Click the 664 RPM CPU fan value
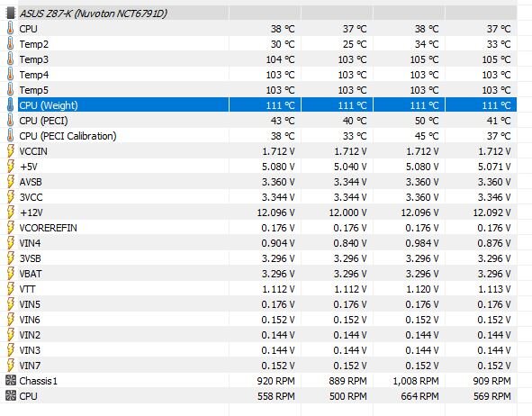532x416 pixels. pos(420,396)
